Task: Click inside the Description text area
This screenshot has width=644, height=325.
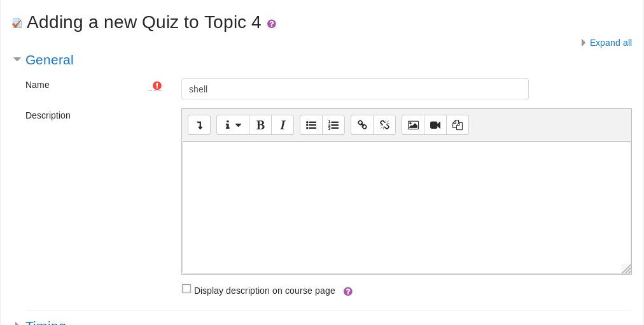Action: click(406, 207)
